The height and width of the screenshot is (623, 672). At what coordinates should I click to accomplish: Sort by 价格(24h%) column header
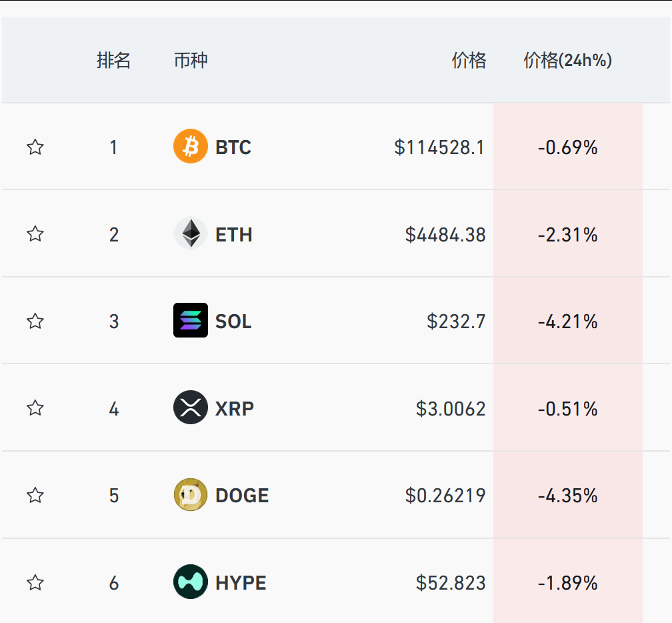(x=567, y=60)
